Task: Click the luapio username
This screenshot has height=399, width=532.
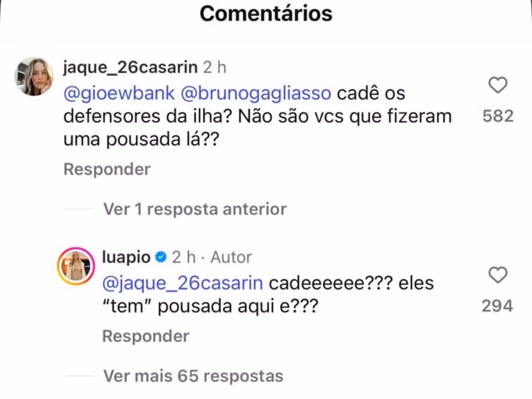Action: pyautogui.click(x=126, y=257)
